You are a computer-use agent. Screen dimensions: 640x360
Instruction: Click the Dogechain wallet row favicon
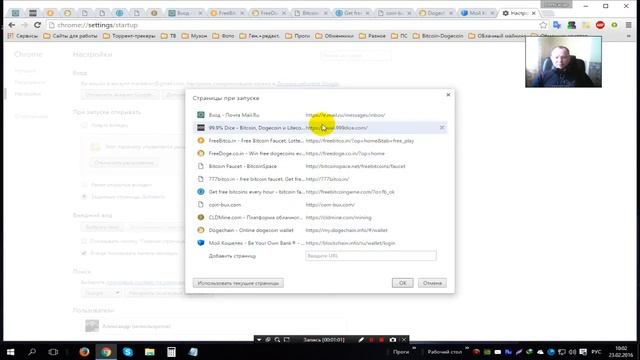[x=201, y=230]
